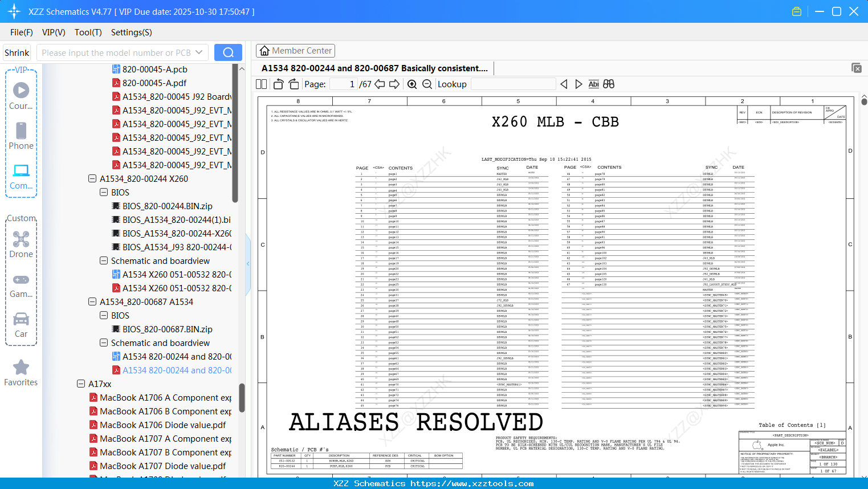Click the XZZ Schematics app logo
This screenshot has width=868, height=489.
tap(14, 11)
